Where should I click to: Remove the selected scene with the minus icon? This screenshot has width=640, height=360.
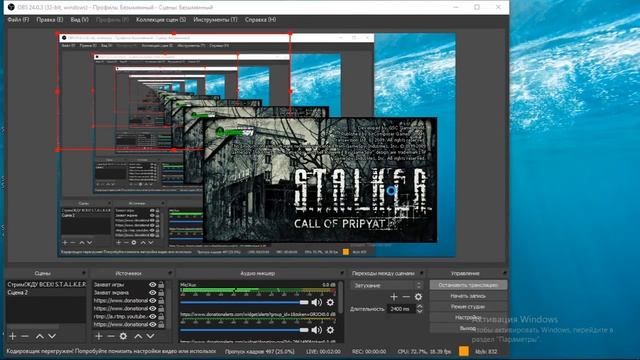pos(25,336)
